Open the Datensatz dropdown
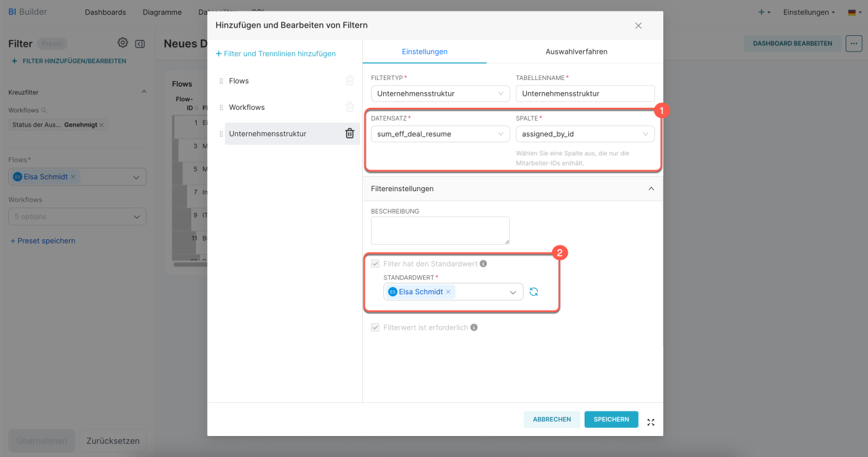The width and height of the screenshot is (868, 457). point(440,134)
